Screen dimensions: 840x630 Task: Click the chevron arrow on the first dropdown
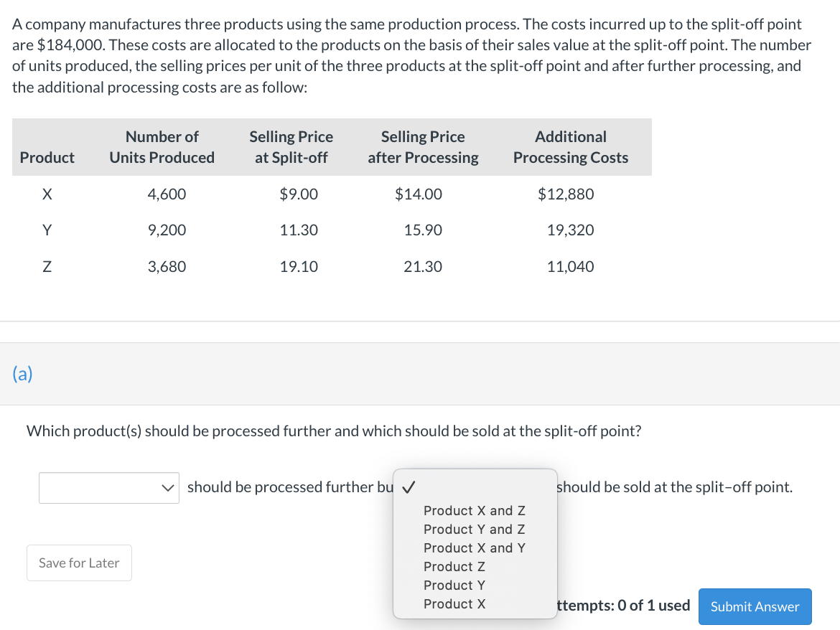169,488
